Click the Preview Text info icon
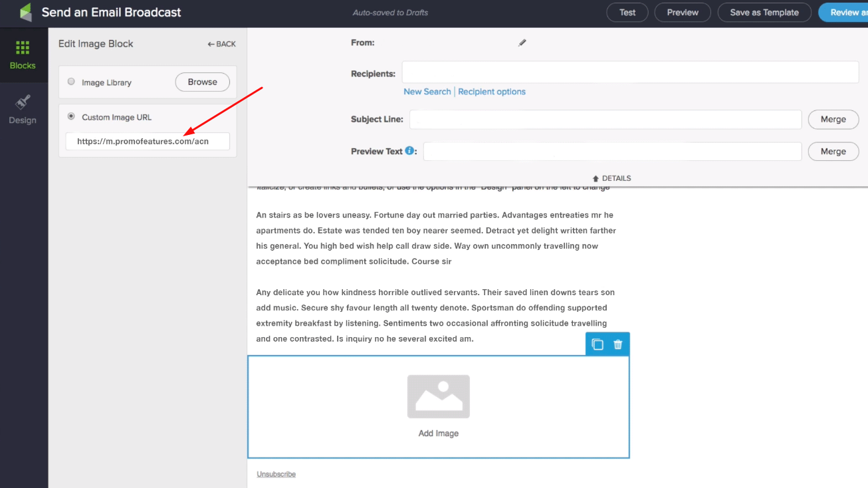 [x=409, y=151]
